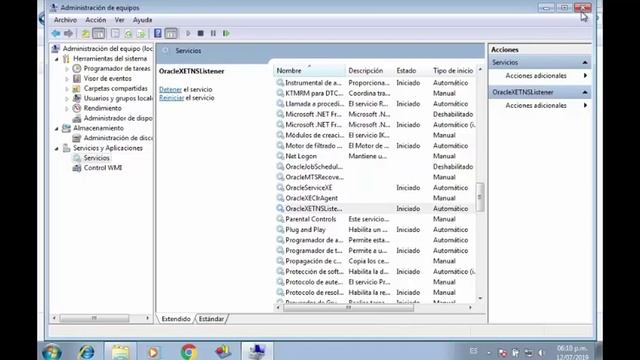Click the Reiniciar service link
The width and height of the screenshot is (640, 360).
coord(171,98)
